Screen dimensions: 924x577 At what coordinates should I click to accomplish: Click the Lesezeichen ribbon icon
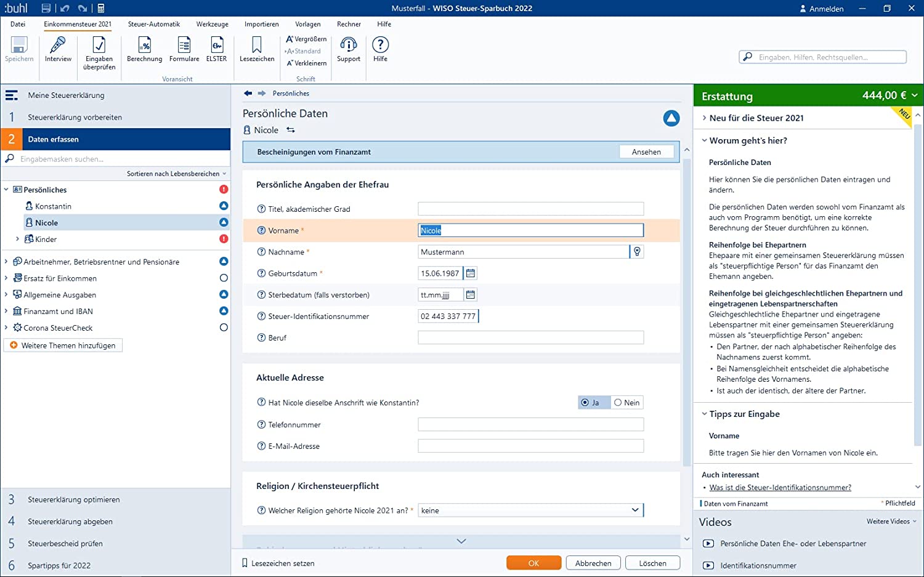tap(257, 49)
